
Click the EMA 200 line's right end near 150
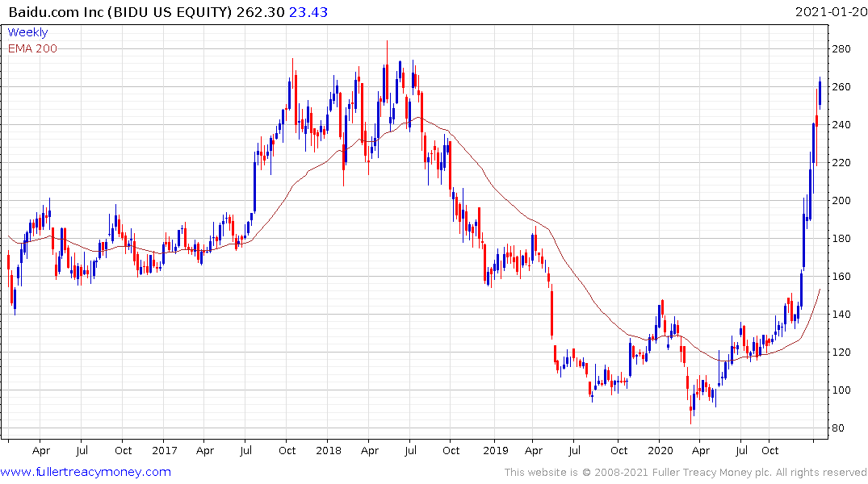[x=820, y=290]
